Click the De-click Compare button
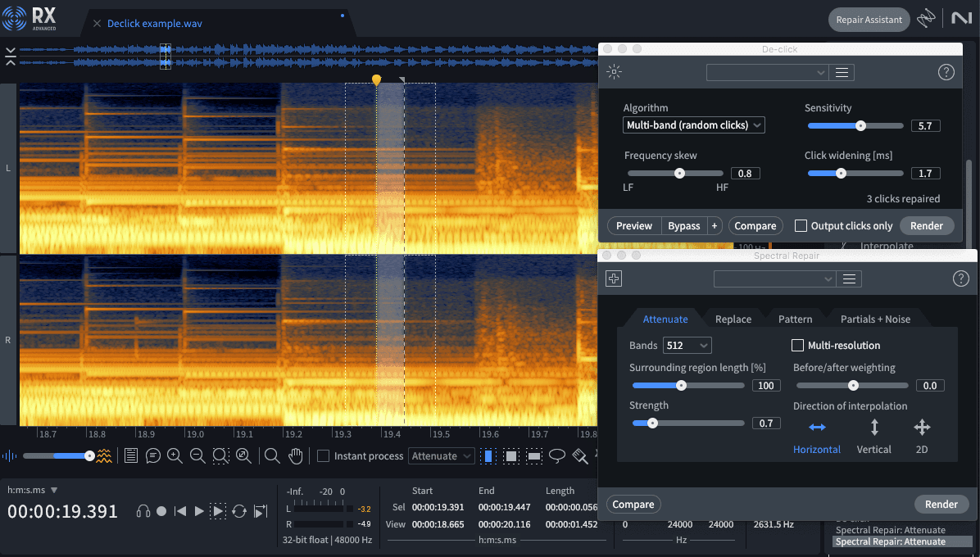This screenshot has width=980, height=557. pos(755,225)
